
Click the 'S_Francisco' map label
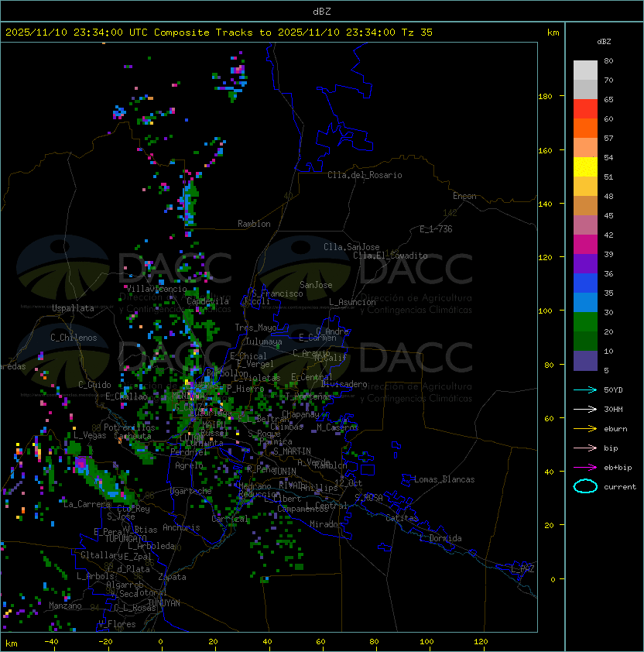coord(277,293)
